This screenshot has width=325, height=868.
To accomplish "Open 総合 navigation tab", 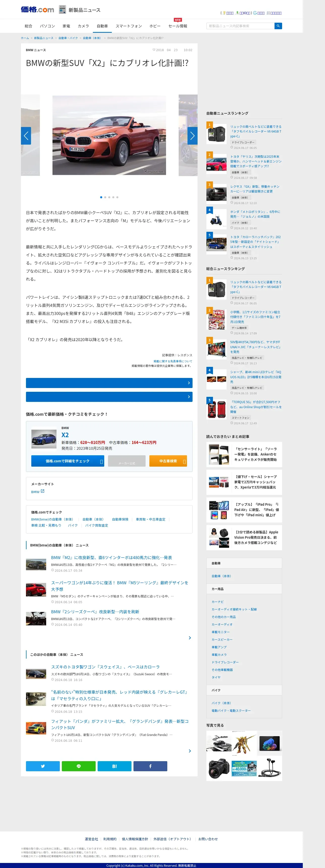I will point(28,26).
